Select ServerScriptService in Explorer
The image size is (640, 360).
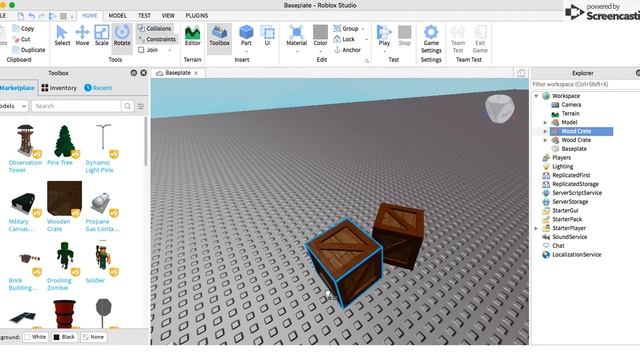[577, 193]
